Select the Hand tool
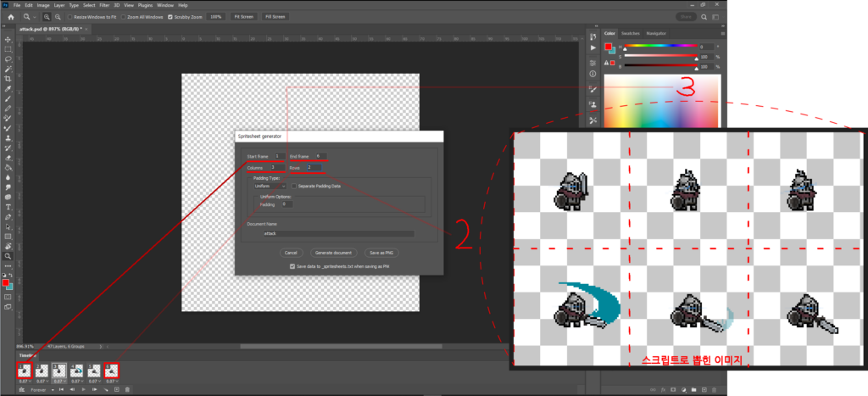 [x=8, y=246]
